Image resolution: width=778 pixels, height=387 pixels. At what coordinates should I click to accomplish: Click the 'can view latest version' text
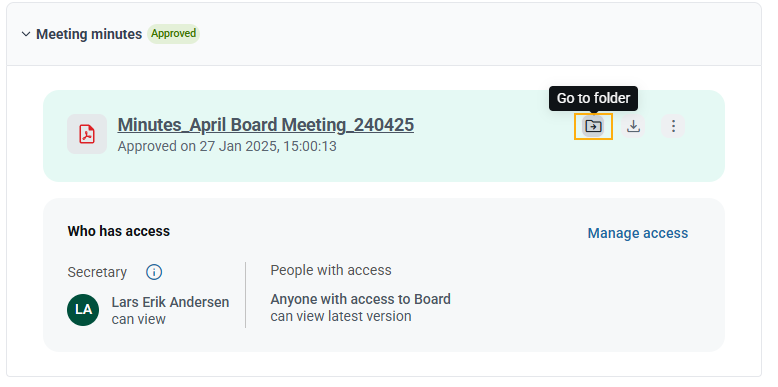(341, 317)
